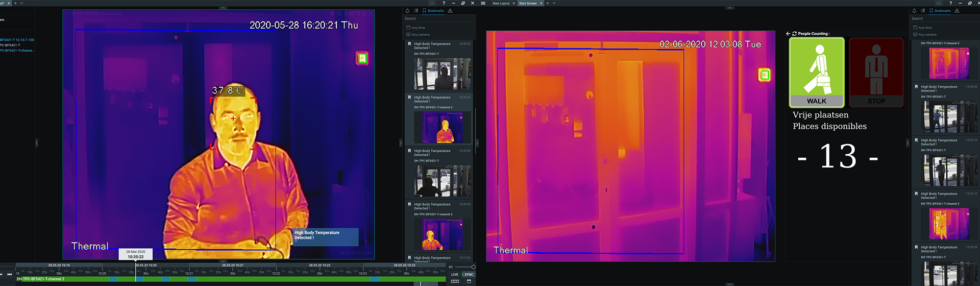Click the cloud connection icon in the left window
The height and width of the screenshot is (286, 980).
click(432, 3)
